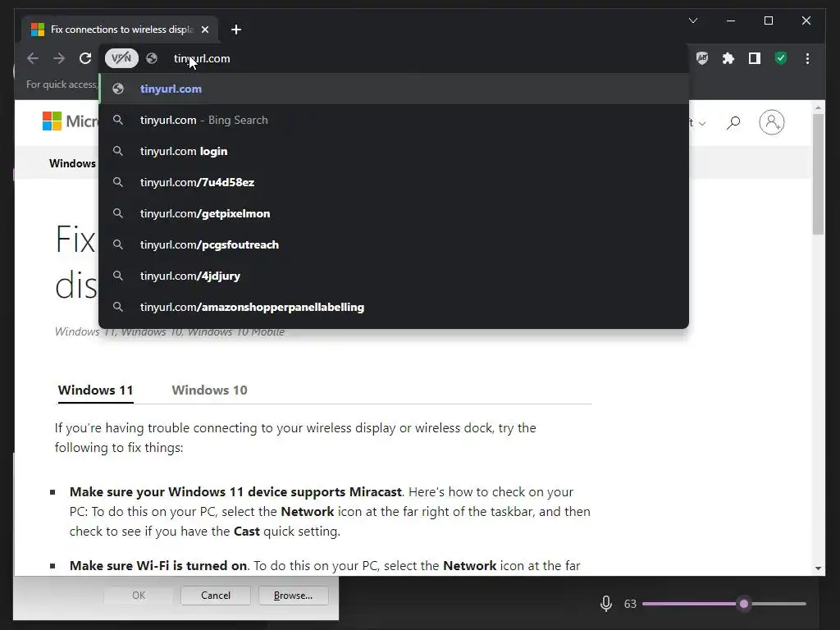Viewport: 840px width, 630px height.
Task: Click the browser back arrow
Action: tap(33, 58)
